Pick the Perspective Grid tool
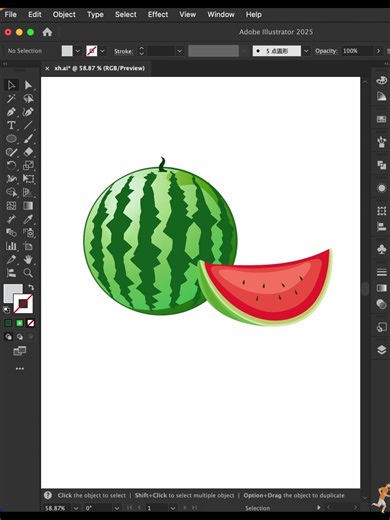390x520 pixels. (x=28, y=192)
